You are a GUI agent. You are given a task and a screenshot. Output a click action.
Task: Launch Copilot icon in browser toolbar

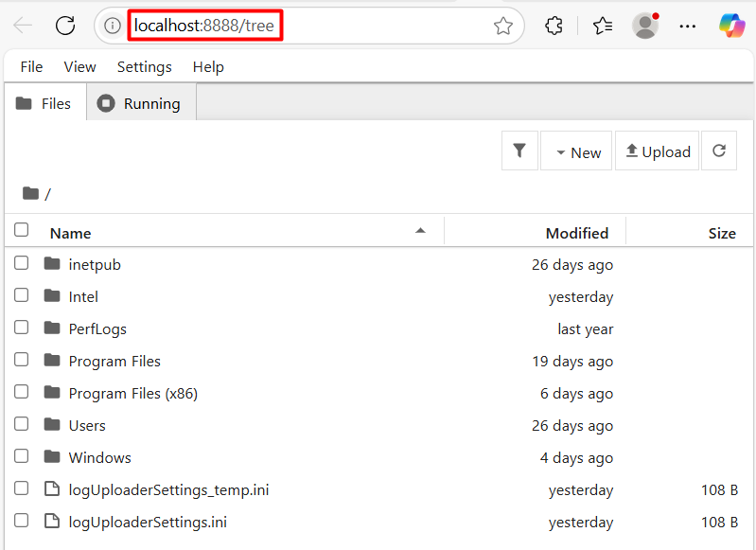[x=731, y=26]
